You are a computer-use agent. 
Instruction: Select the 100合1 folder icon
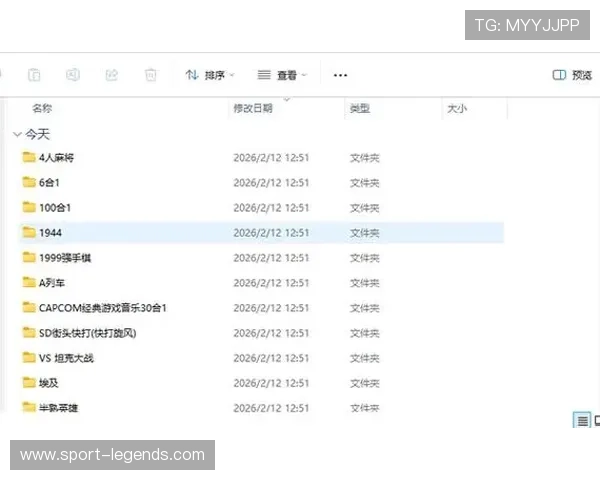point(29,207)
